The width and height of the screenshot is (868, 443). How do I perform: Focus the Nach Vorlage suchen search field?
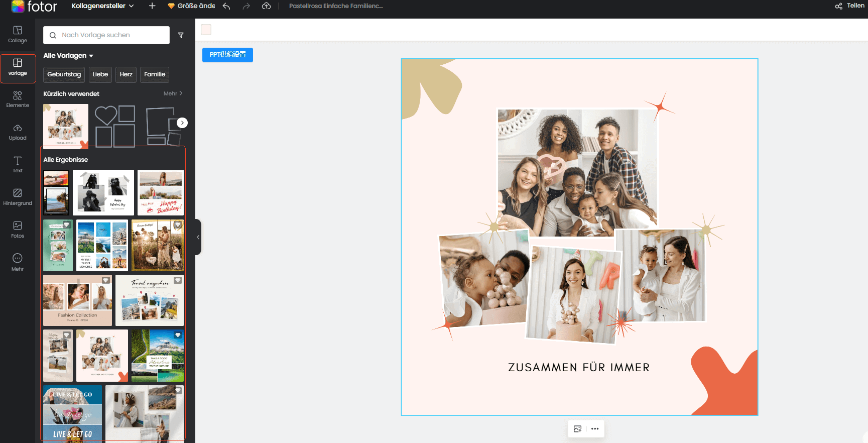point(106,35)
